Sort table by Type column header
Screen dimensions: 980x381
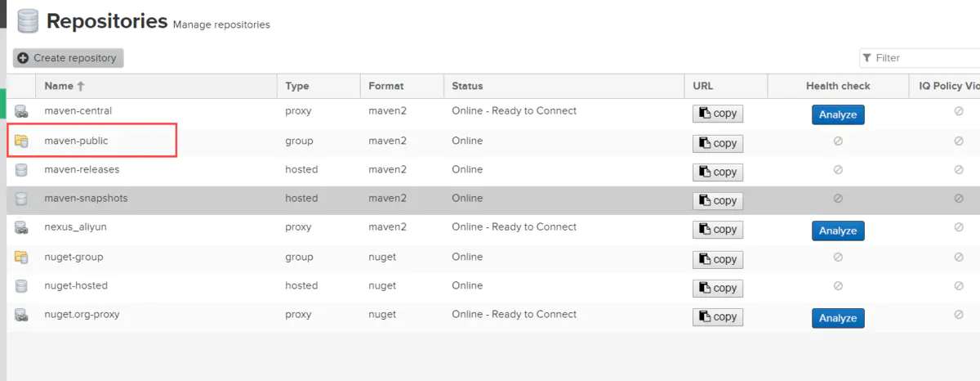(296, 86)
